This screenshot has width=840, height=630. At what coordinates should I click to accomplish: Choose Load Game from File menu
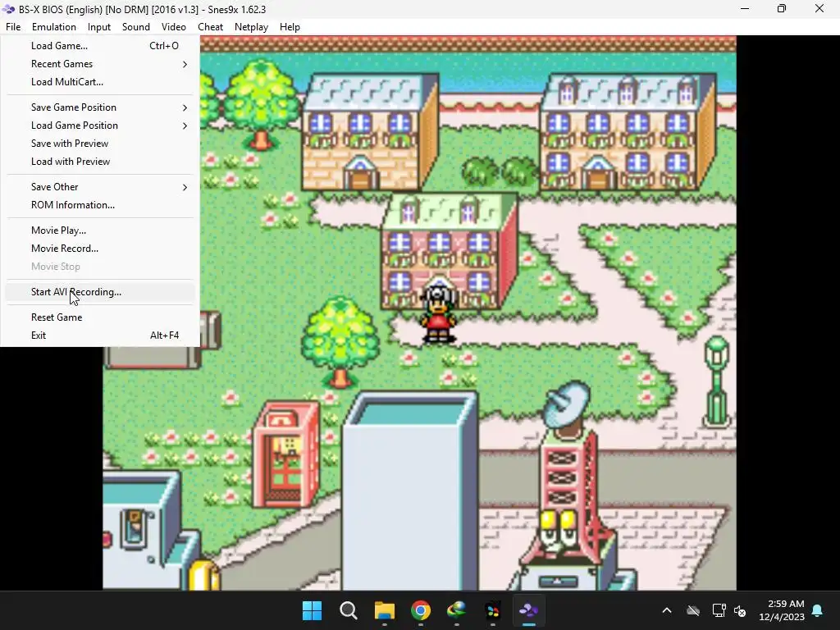pyautogui.click(x=100, y=46)
